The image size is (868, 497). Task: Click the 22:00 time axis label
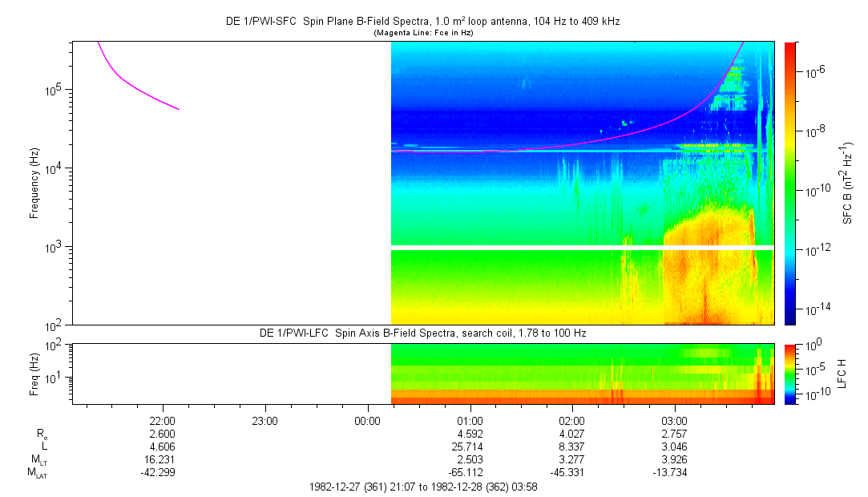tap(163, 421)
